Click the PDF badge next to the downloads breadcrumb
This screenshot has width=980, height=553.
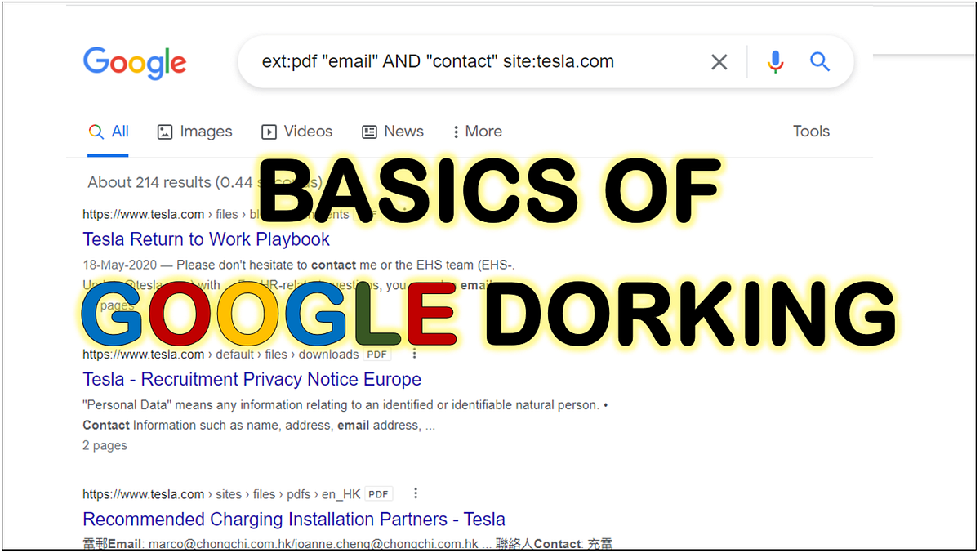coord(376,354)
